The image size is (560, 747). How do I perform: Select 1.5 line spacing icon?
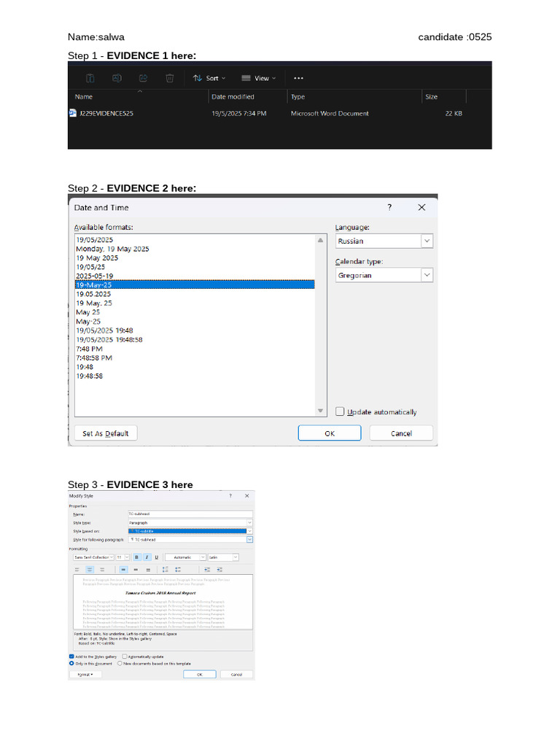click(136, 569)
